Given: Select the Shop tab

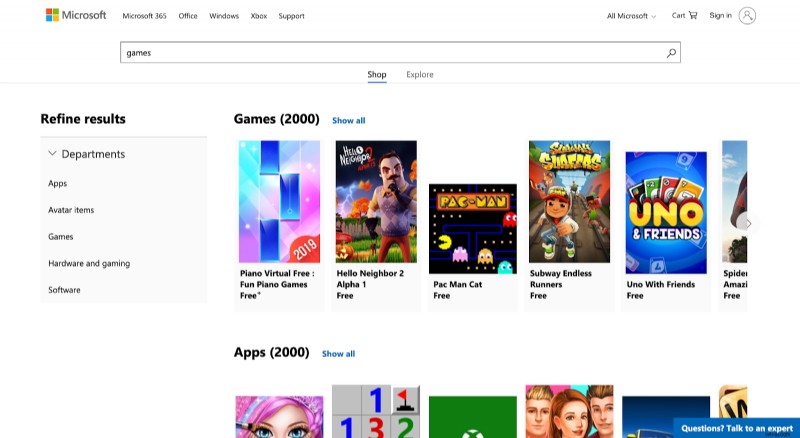Looking at the screenshot, I should (x=376, y=75).
